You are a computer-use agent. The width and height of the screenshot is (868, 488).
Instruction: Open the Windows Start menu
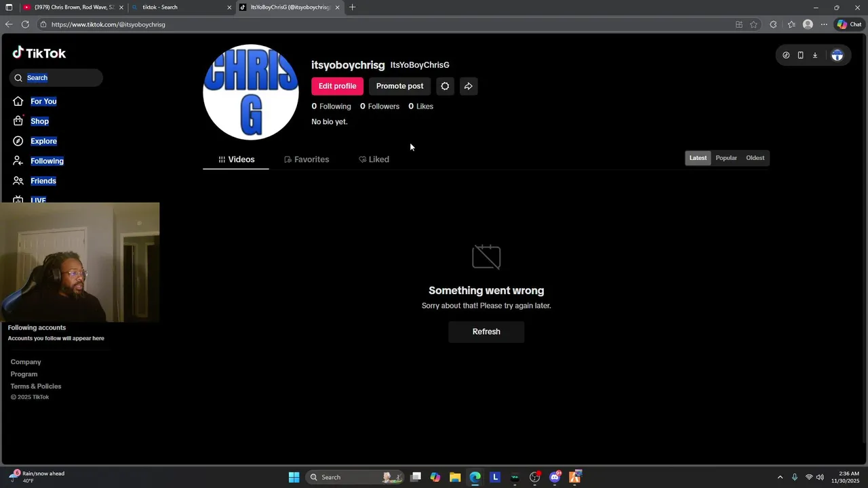(294, 477)
